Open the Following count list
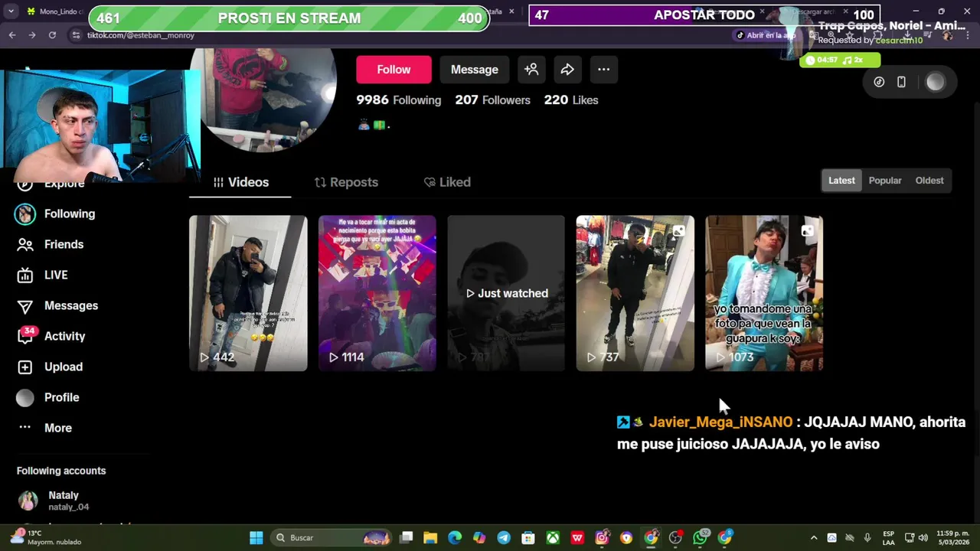 coord(398,100)
